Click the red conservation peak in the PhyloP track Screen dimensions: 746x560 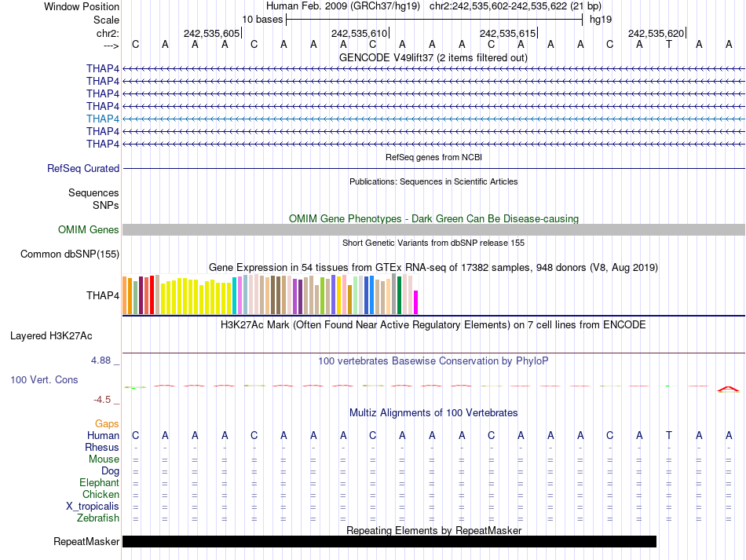(x=728, y=388)
